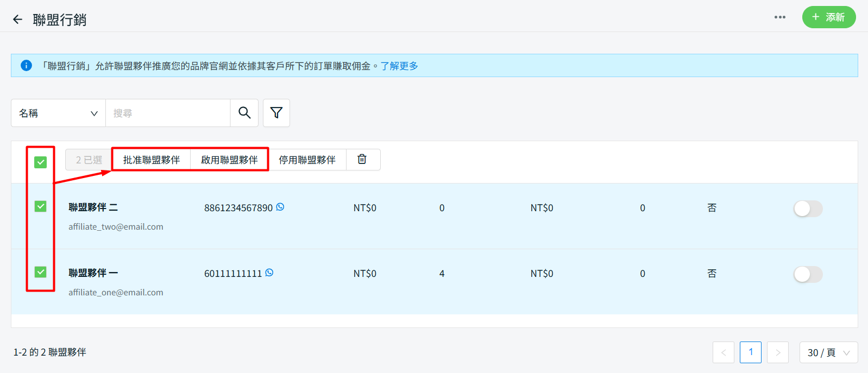The height and width of the screenshot is (373, 868).
Task: Click the 啟用聯盟夥伴 bulk action
Action: 229,160
